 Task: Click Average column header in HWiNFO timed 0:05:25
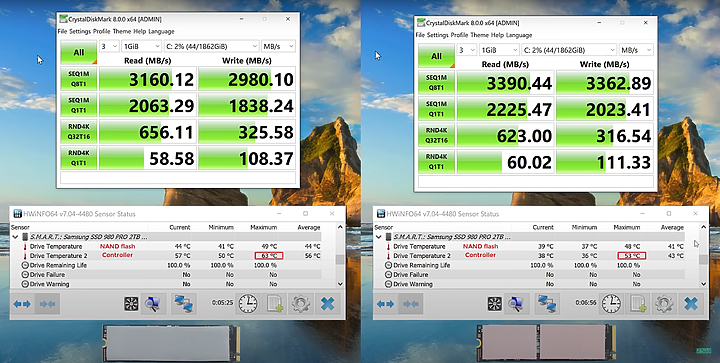click(x=309, y=227)
